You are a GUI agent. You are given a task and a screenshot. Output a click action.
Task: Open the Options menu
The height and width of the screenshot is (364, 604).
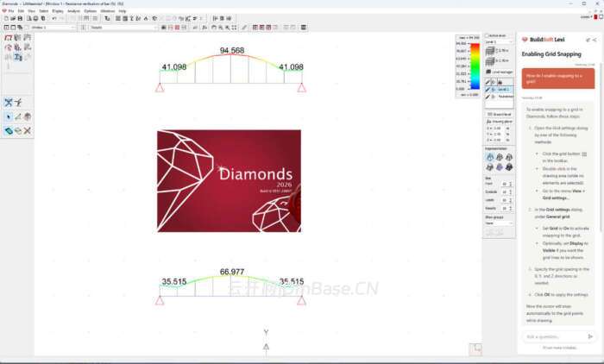pyautogui.click(x=90, y=11)
